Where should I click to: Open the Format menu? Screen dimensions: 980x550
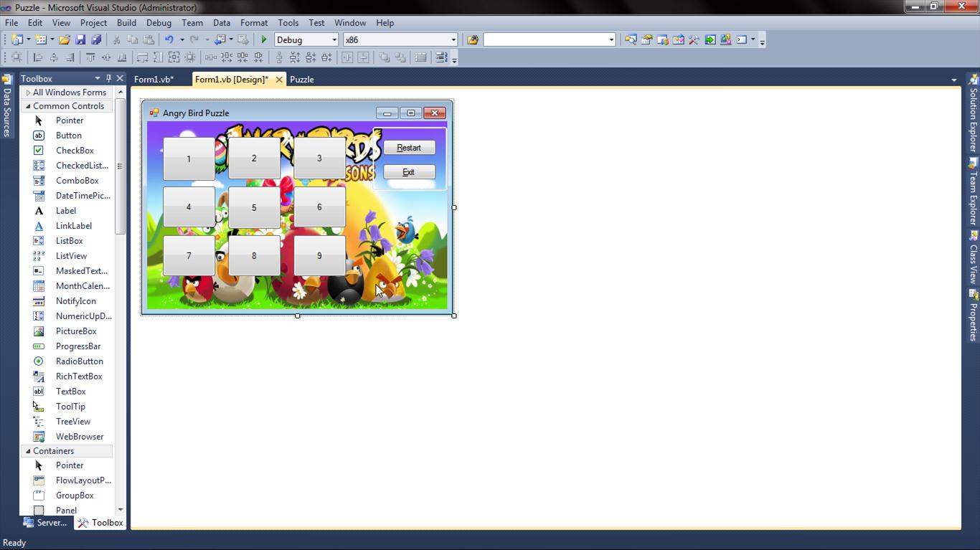point(253,22)
